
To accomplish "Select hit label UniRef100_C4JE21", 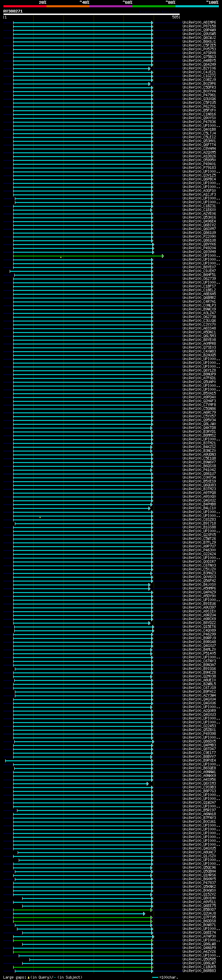I will coord(199,72).
